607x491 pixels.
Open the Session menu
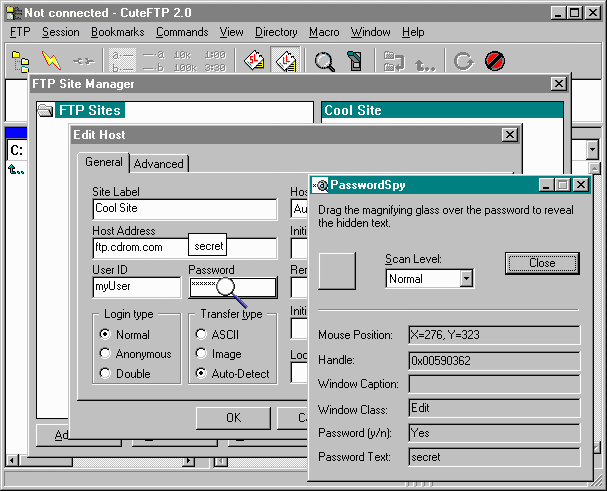[61, 32]
